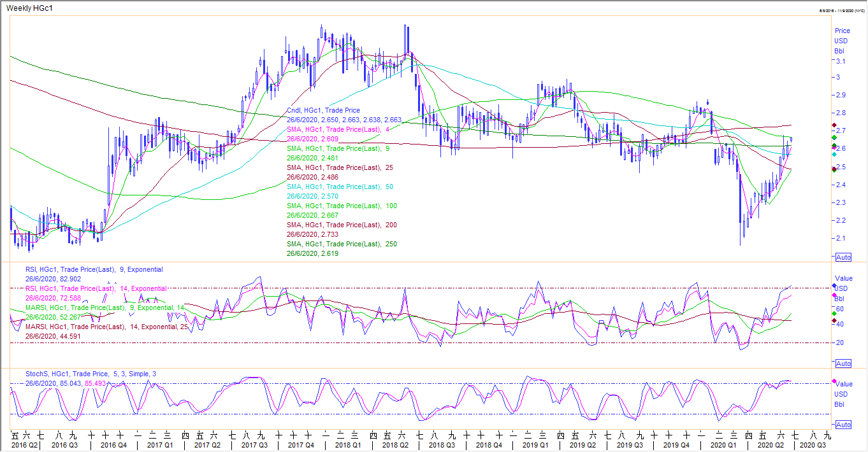Viewport: 868px width, 452px height.
Task: Click the '2019 Q4' label on the time axis
Action: coord(677,446)
